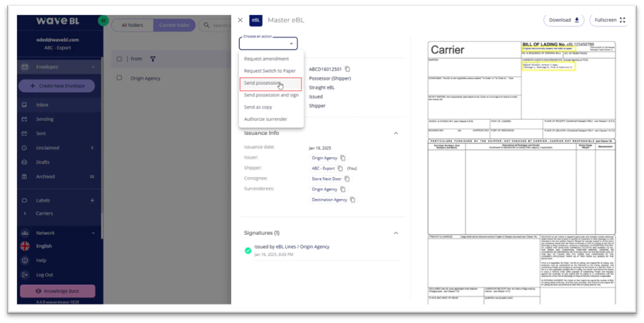Viewport: 644px width, 323px height.
Task: Copy the Surrenderee Origin Agency name
Action: tap(343, 189)
